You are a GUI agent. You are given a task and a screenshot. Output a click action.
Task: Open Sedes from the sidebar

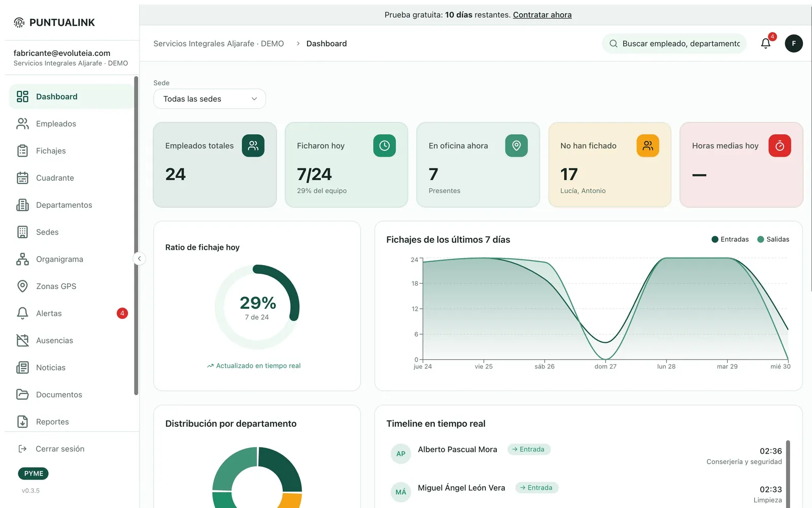point(71,232)
